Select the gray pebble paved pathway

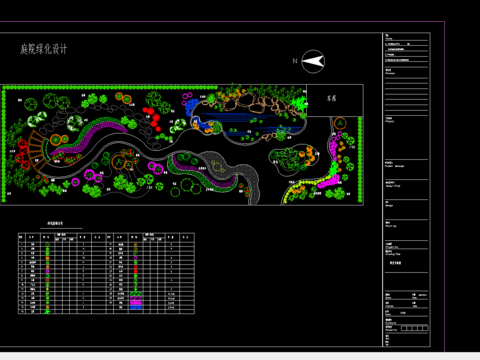(233, 173)
